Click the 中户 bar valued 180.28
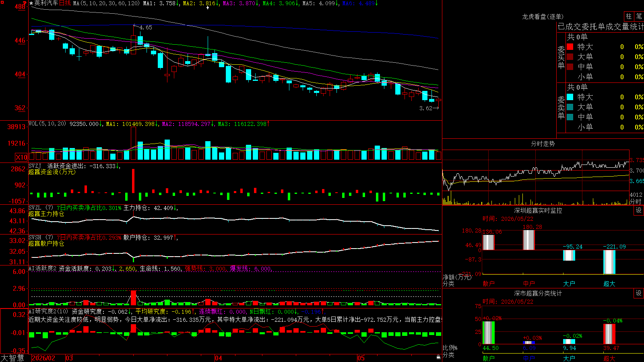Screen dimensions: 644x362 pyautogui.click(x=529, y=240)
